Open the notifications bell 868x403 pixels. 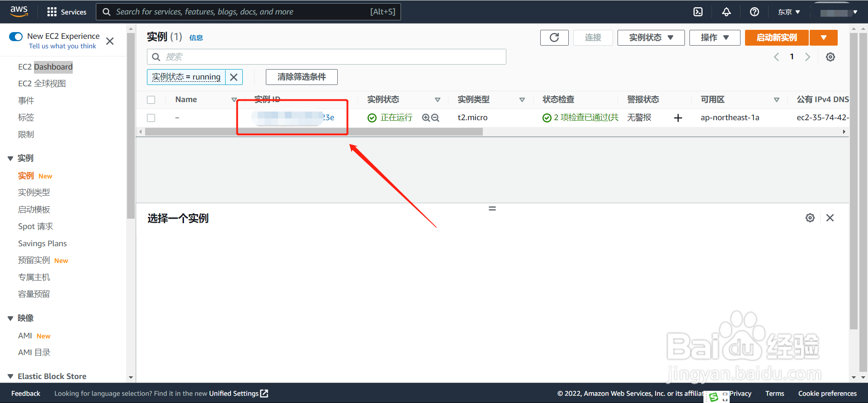coord(726,12)
